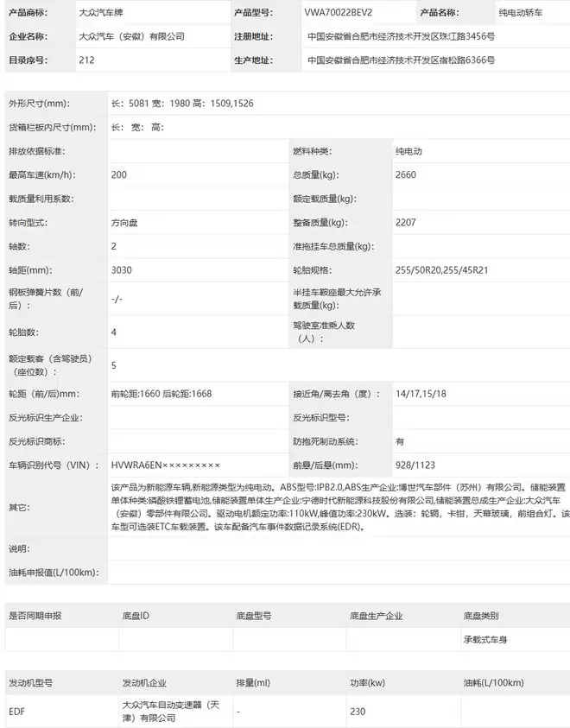570x728 pixels.
Task: Click tire count value 4
Action: coord(114,332)
